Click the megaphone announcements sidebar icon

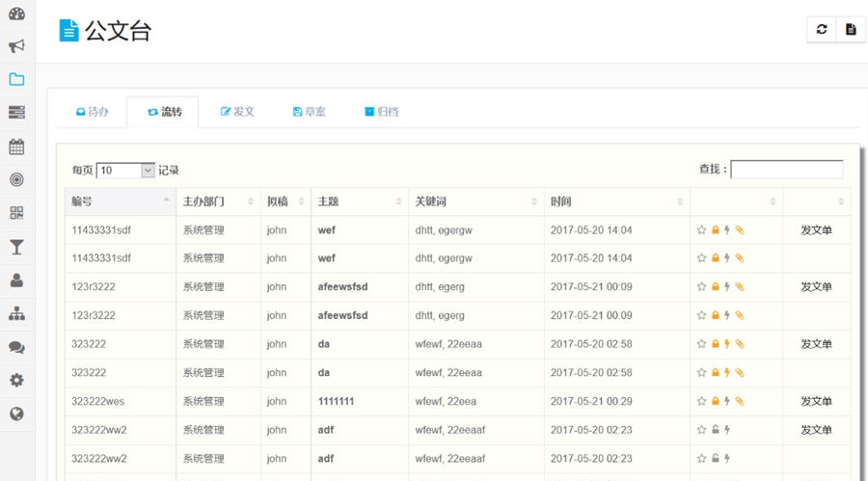(16, 46)
